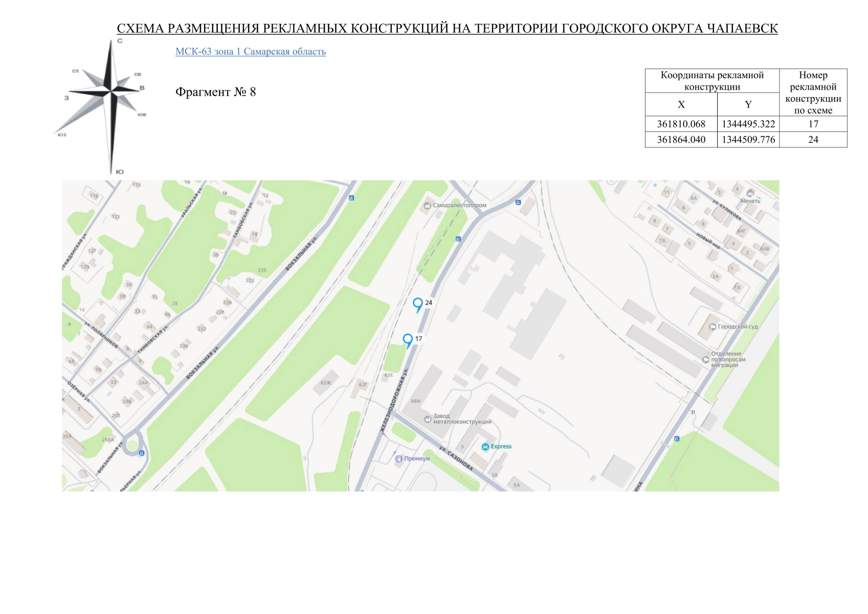Image resolution: width=868 pixels, height=614 pixels.
Task: Click the X coordinate cell 361864.040
Action: 681,140
